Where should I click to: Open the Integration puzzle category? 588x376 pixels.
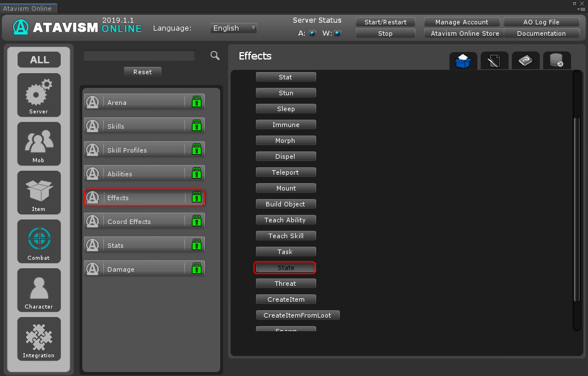click(39, 338)
